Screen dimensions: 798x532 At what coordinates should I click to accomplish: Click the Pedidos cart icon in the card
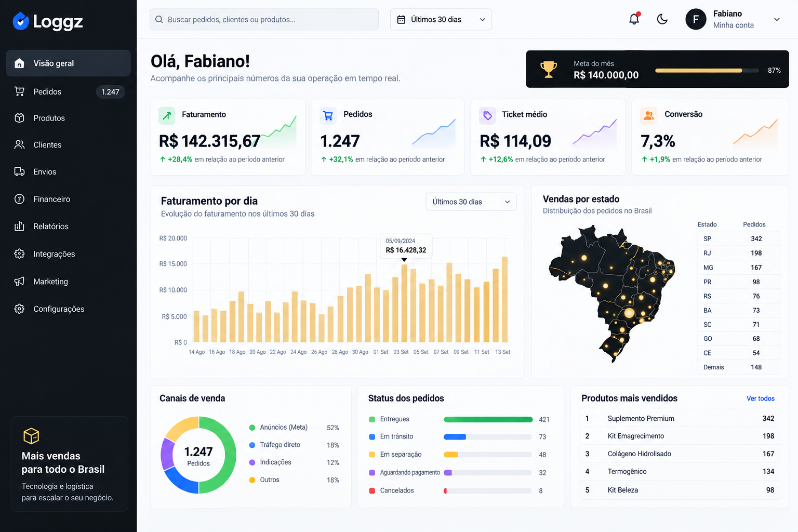[x=328, y=115]
